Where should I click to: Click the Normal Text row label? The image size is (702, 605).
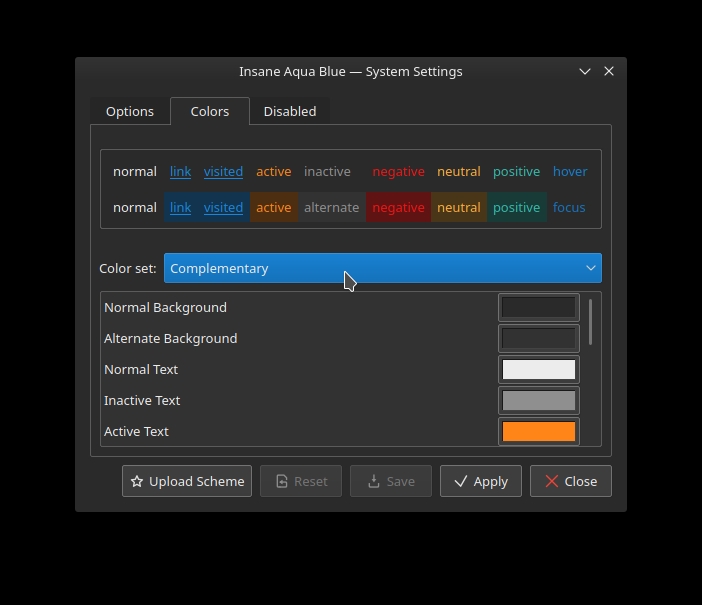[141, 369]
